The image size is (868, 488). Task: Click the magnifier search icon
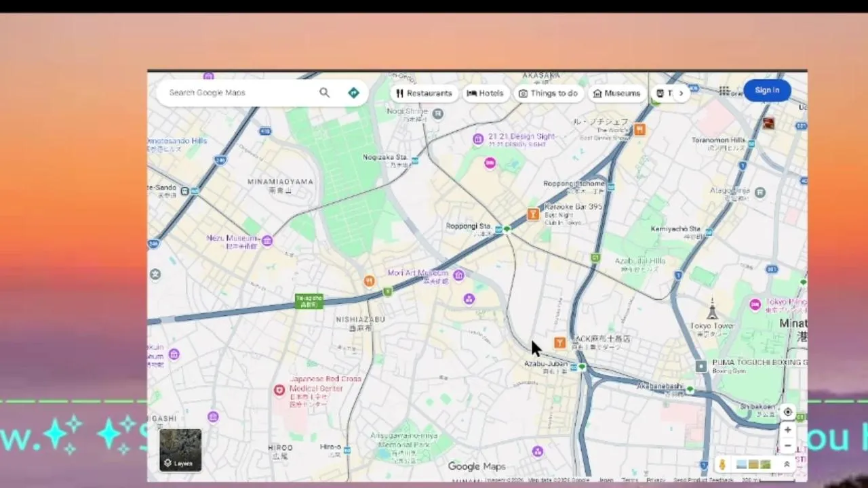coord(324,93)
